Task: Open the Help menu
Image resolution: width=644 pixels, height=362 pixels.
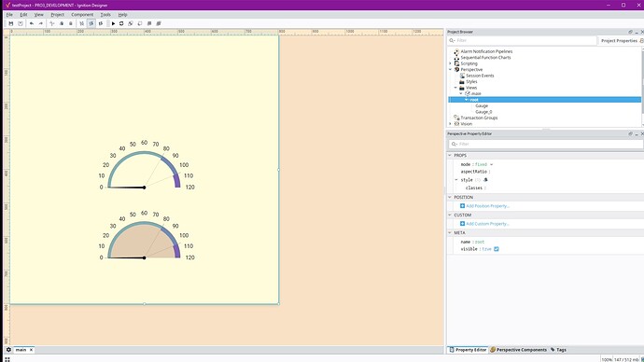Action: 123,14
